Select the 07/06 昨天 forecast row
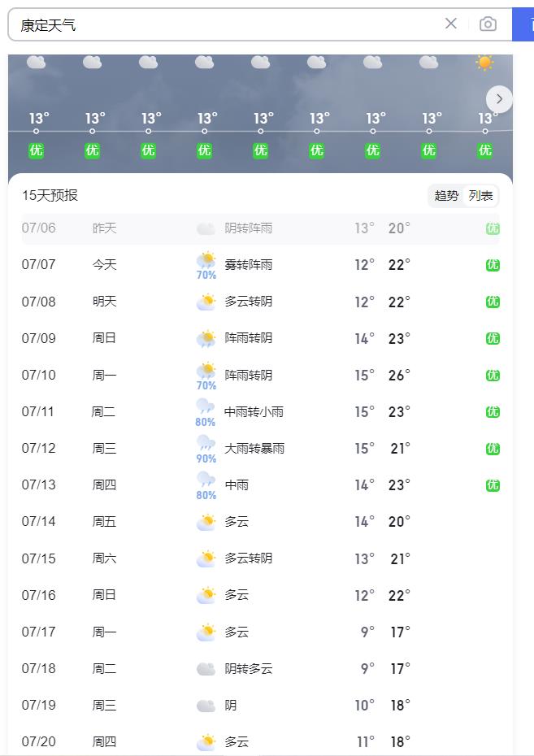This screenshot has width=534, height=756. (261, 228)
